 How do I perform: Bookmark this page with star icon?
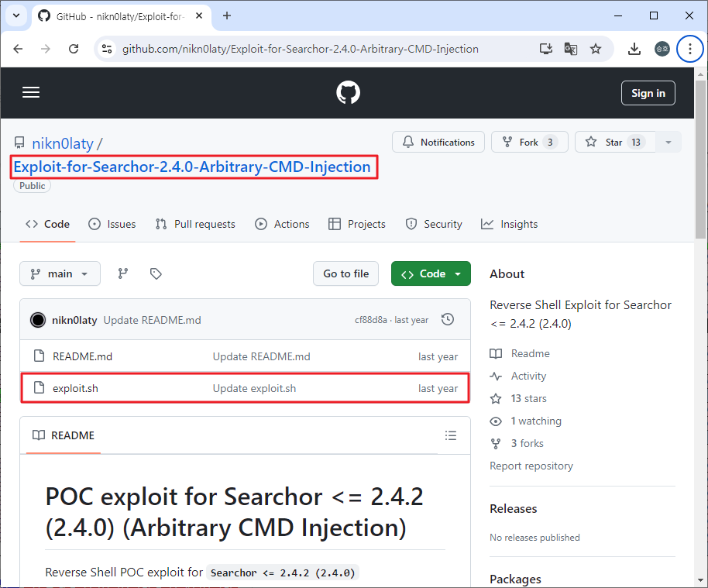[x=596, y=49]
